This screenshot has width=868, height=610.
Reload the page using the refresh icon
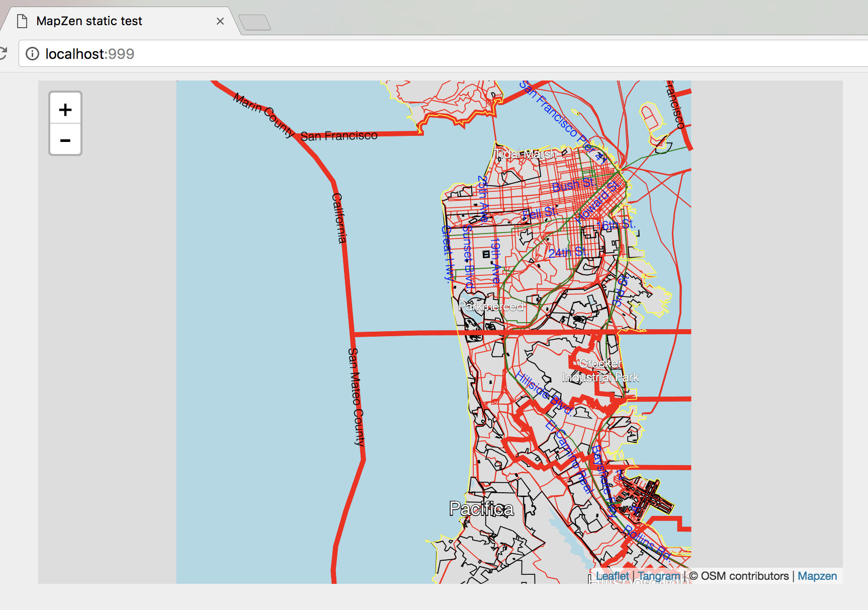click(x=3, y=53)
